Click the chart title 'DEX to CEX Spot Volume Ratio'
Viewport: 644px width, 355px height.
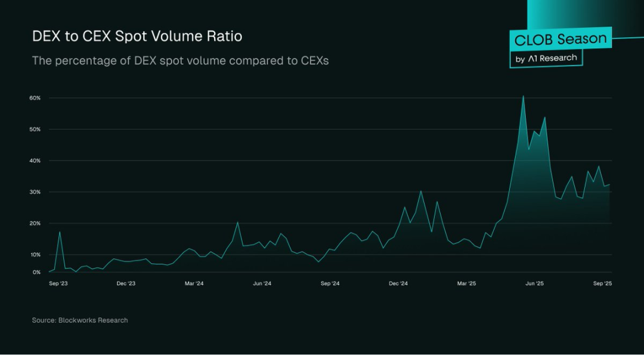(137, 36)
